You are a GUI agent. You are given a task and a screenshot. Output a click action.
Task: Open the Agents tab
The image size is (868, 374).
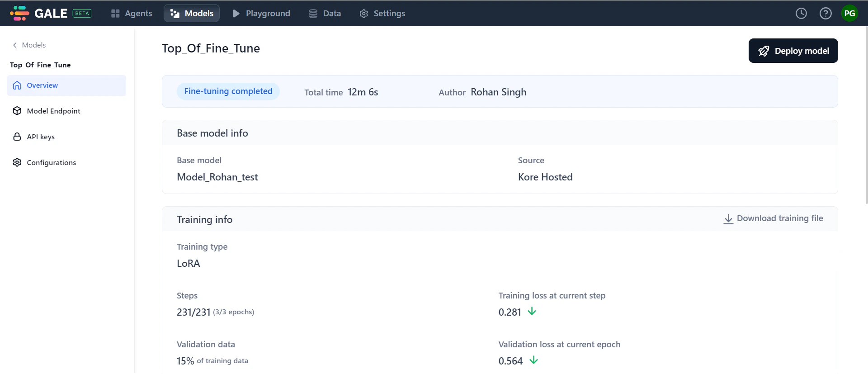coord(132,13)
